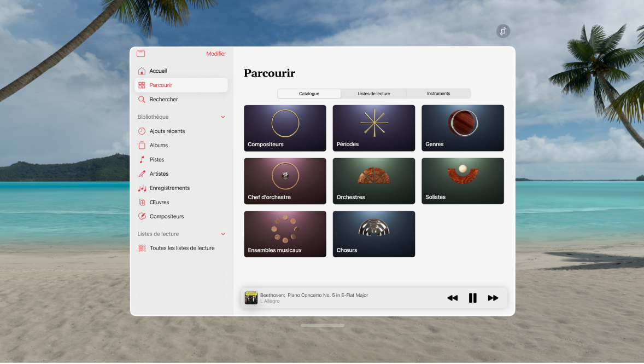Switch to the Instruments tab
Screen dimensions: 644x364
(439, 94)
